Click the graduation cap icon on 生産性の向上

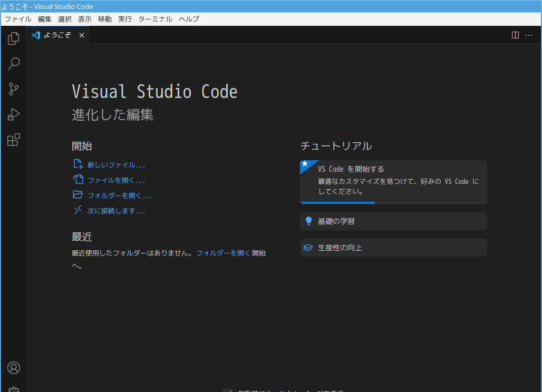[308, 248]
